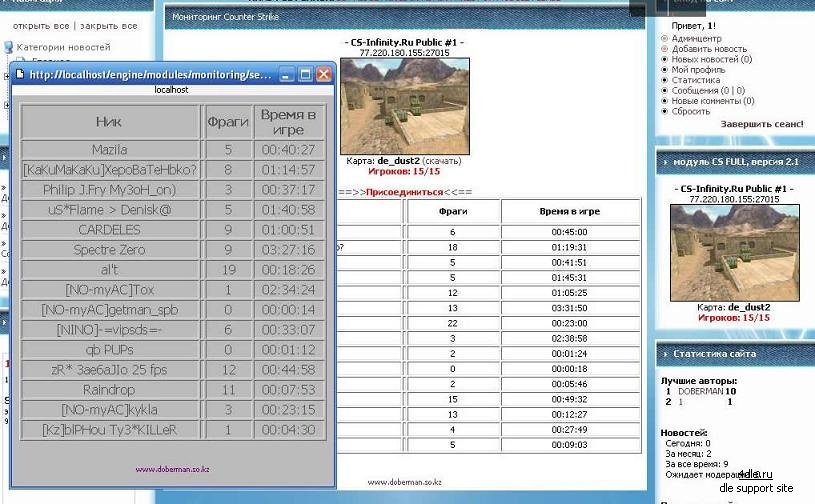Select player Philip J.Fry My3oH_on) row

pyautogui.click(x=109, y=190)
